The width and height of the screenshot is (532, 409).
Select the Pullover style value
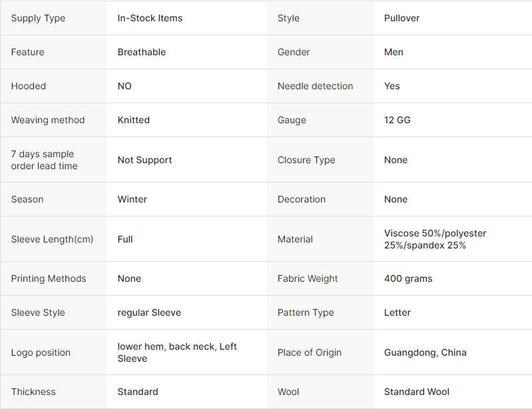401,18
